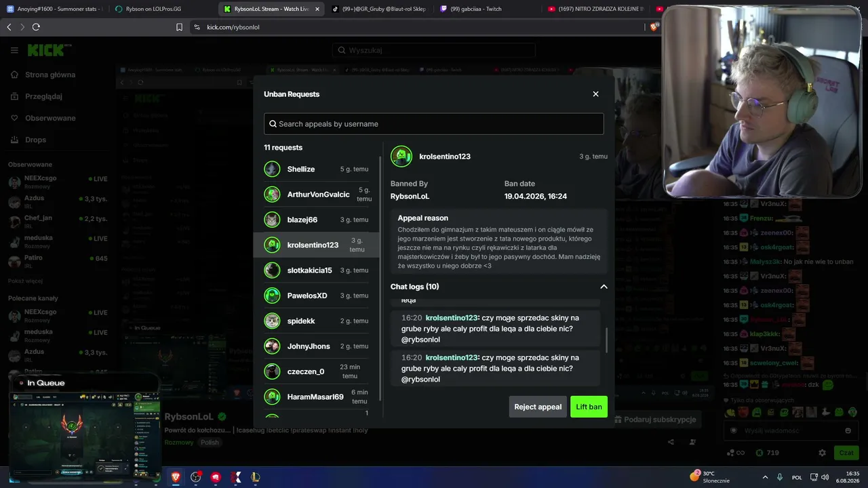Viewport: 868px width, 488px height.
Task: Click the Kick search box Wyszukaj
Action: coord(434,50)
